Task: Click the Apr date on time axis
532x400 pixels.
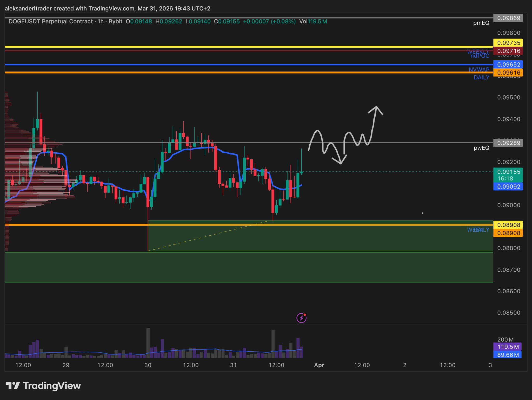Action: pyautogui.click(x=319, y=365)
